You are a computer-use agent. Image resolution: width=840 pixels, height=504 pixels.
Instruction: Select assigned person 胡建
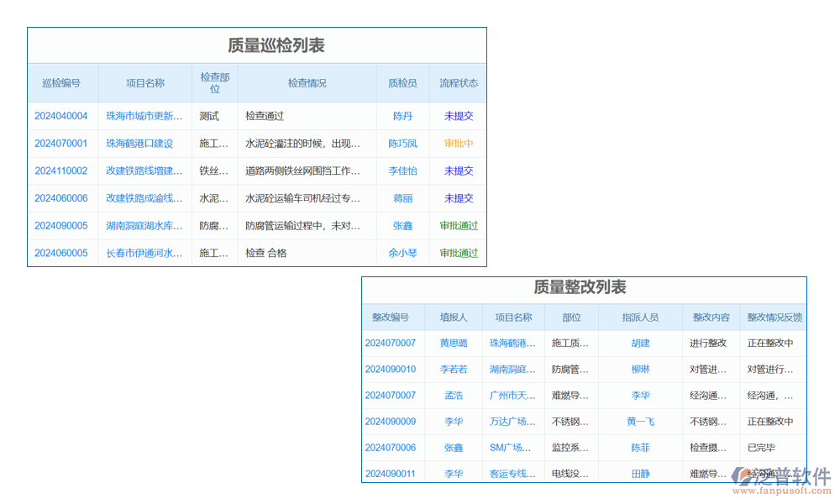coord(640,343)
